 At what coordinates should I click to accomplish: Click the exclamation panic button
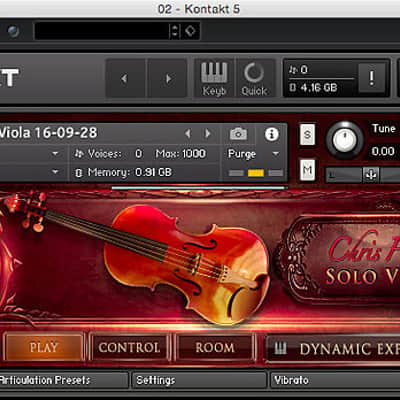pyautogui.click(x=372, y=78)
